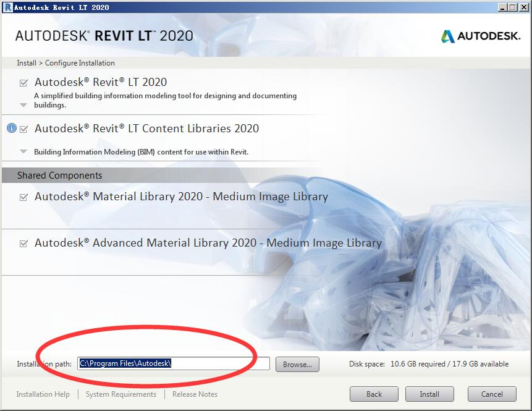Click Autodesk Revit LT 2020 product title
Viewport: 532px width, 411px height.
coord(101,82)
